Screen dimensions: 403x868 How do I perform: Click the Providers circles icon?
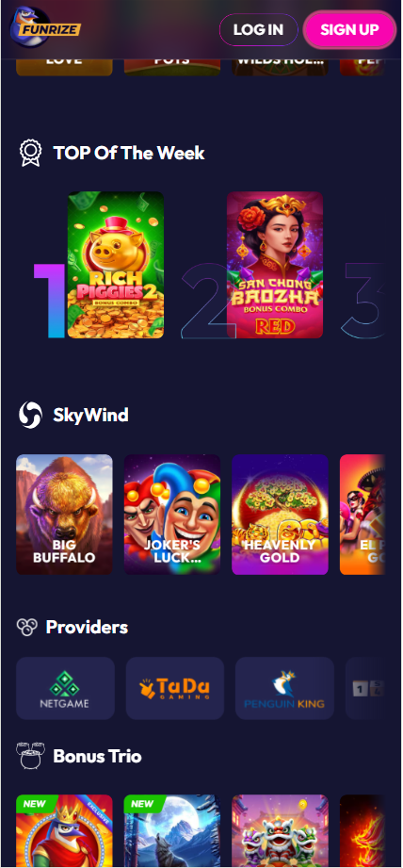pos(26,627)
